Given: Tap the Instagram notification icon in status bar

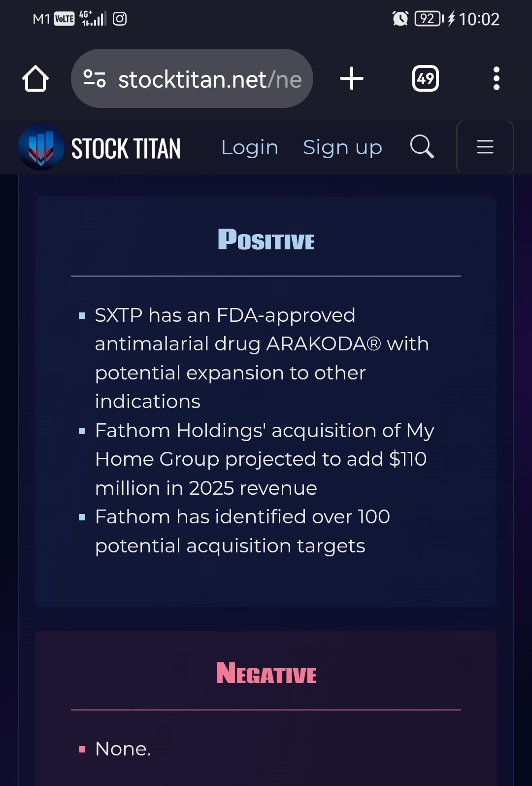Looking at the screenshot, I should [120, 19].
